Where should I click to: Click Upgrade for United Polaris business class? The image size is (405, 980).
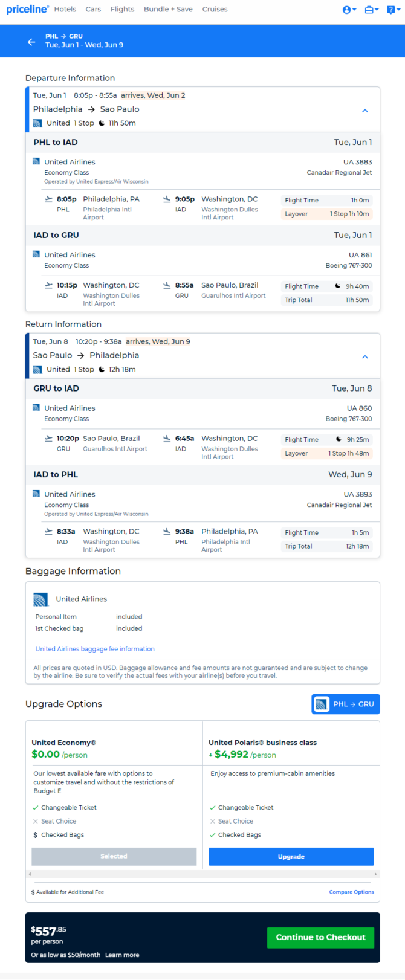(291, 856)
